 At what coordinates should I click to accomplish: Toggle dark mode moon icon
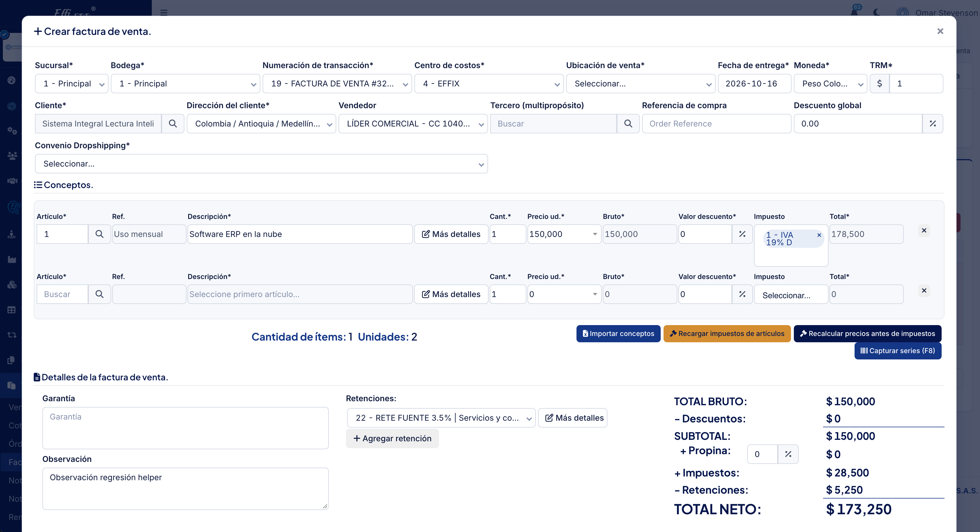pos(877,12)
